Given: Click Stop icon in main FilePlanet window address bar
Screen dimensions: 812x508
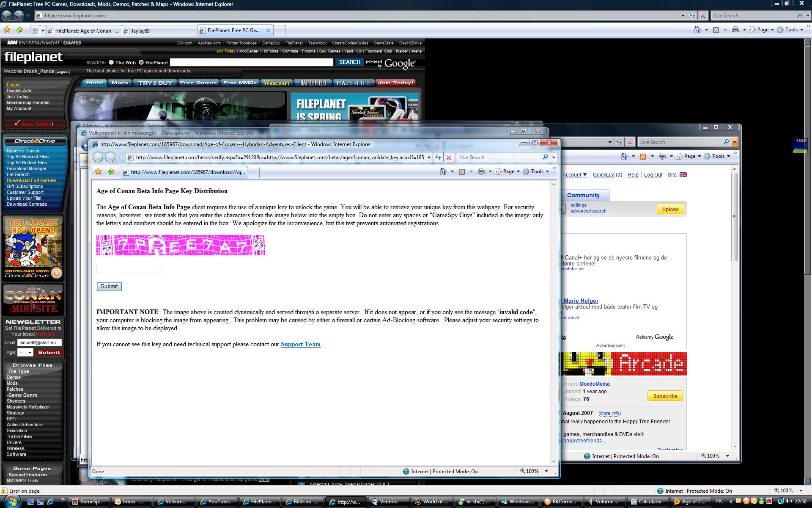Looking at the screenshot, I should tap(703, 16).
